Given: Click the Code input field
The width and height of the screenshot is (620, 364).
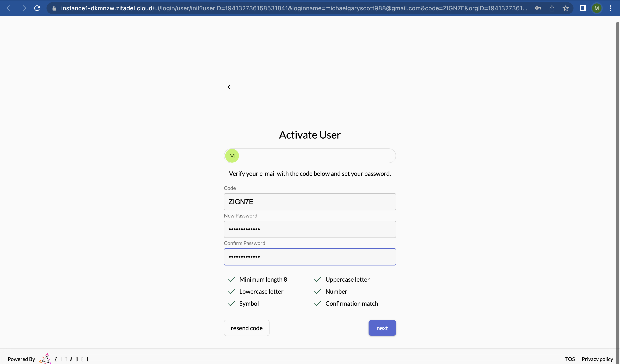Looking at the screenshot, I should [310, 202].
